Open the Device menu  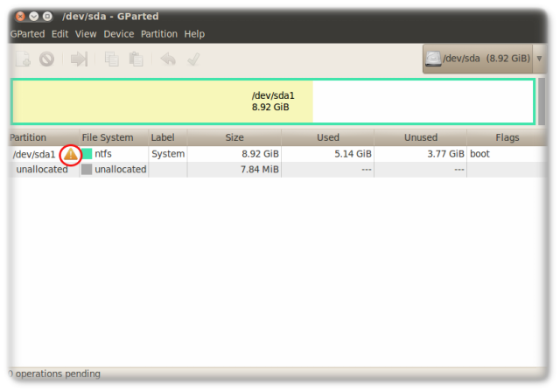coord(119,34)
